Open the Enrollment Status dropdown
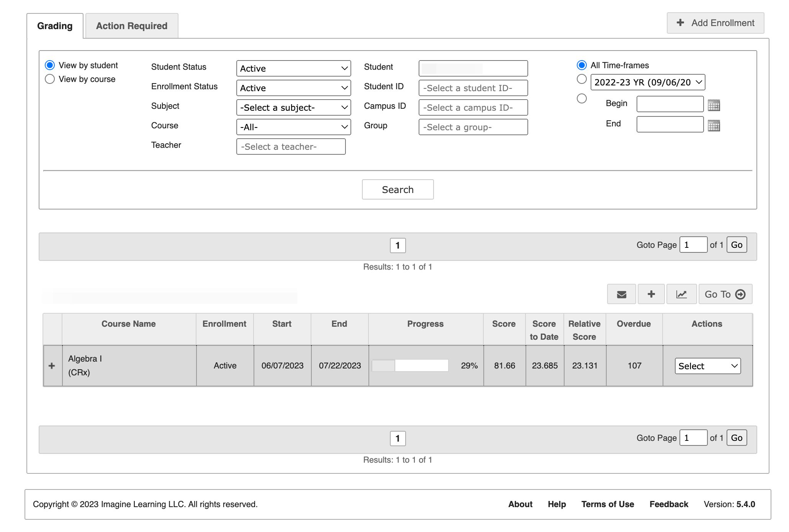This screenshot has width=789, height=532. [x=294, y=88]
